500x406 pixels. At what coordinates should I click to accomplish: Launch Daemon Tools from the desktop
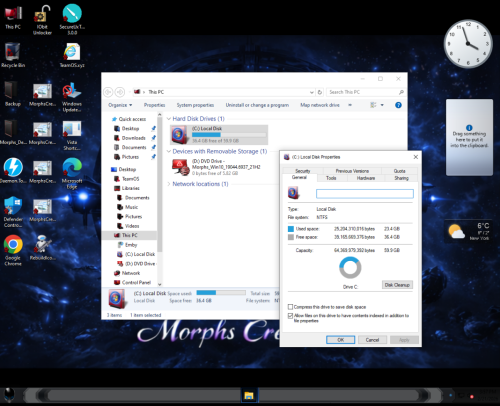coord(13,171)
